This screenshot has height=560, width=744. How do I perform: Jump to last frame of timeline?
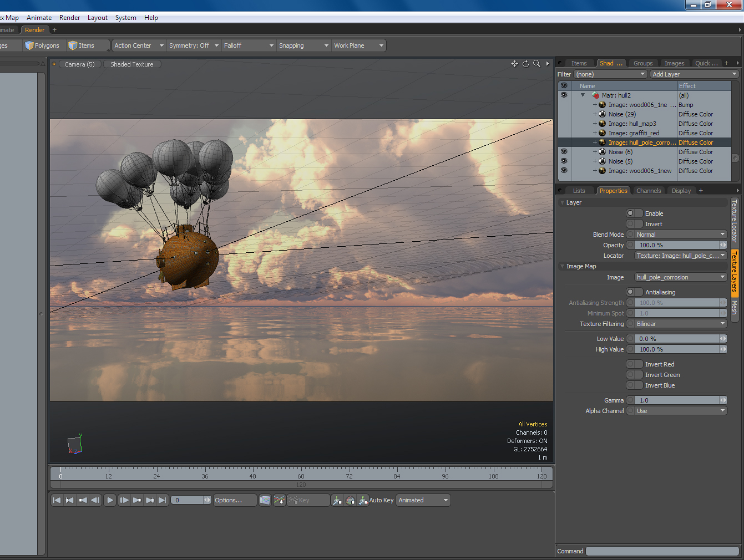coord(162,500)
